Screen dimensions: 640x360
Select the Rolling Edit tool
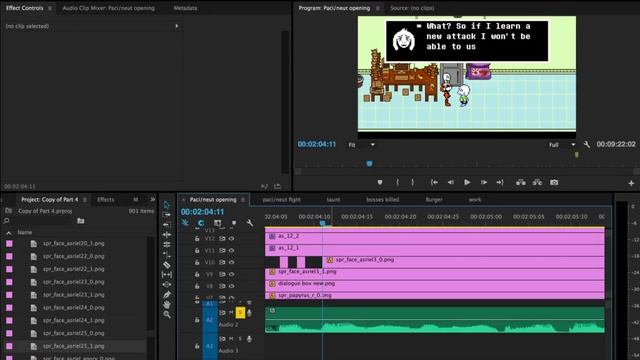pos(167,244)
